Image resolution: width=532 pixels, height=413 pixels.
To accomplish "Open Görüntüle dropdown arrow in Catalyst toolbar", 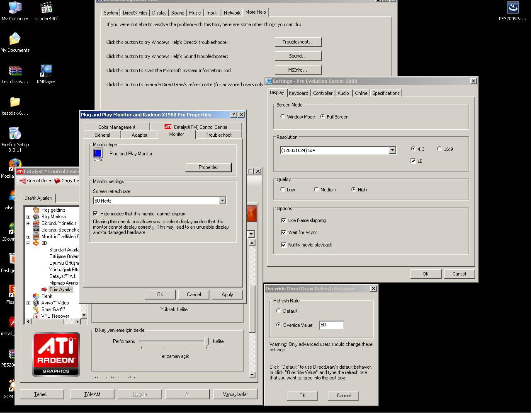I will (x=50, y=181).
